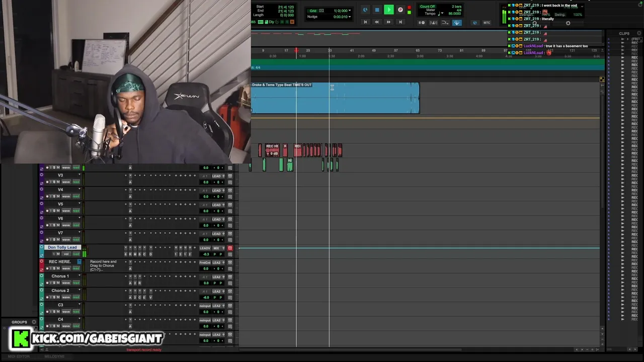Toggle the online sync clock button left of Stop
Viewport: 644px width, 362px height.
click(x=365, y=10)
